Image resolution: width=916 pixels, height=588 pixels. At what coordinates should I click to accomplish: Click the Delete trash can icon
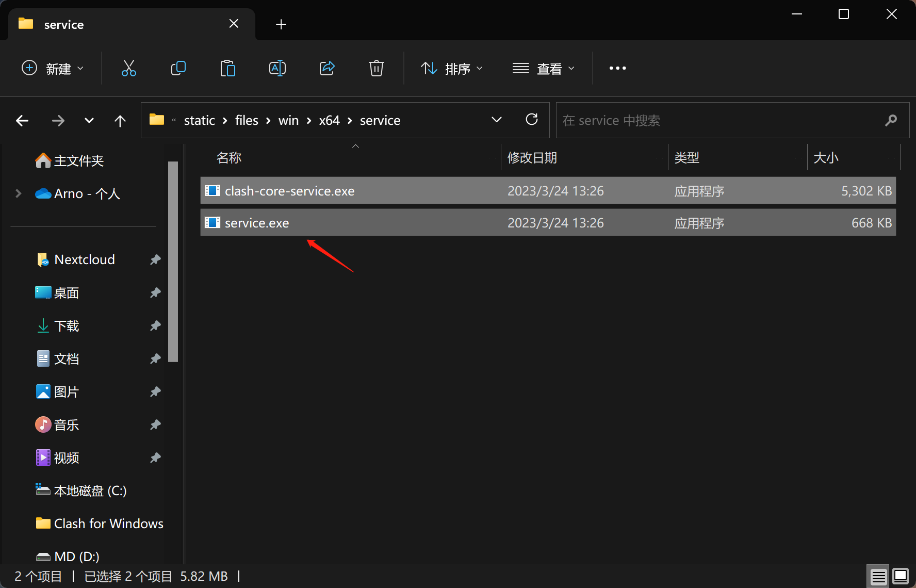[377, 68]
